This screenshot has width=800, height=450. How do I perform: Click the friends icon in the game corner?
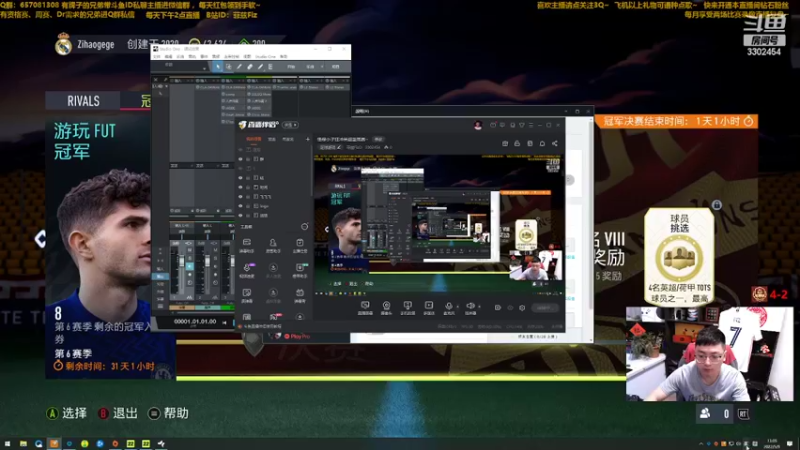click(x=705, y=413)
